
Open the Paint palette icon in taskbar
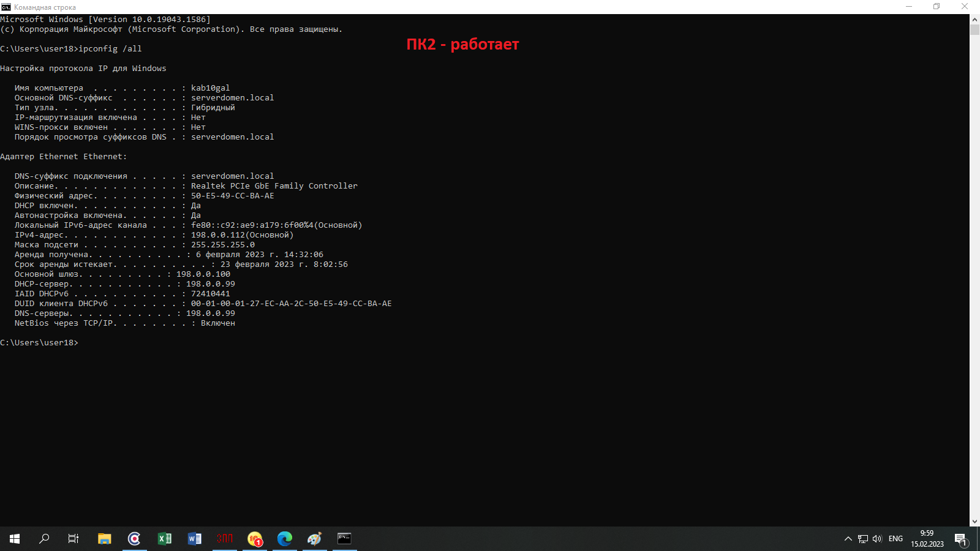[x=315, y=539]
